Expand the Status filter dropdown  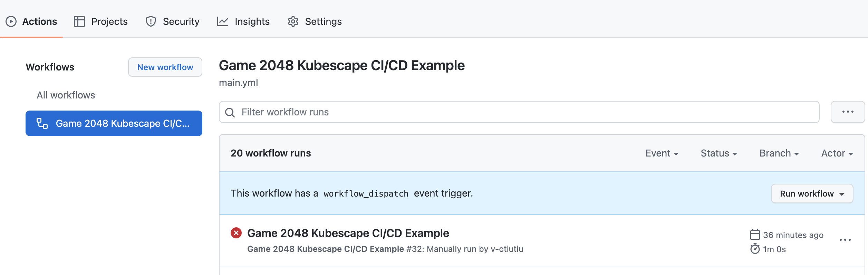tap(719, 153)
